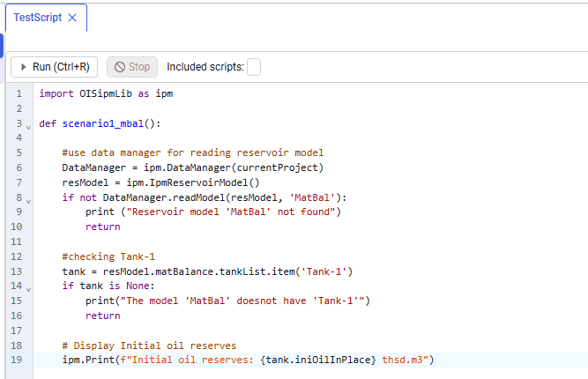This screenshot has width=588, height=379.
Task: Click line number 1 in the gutter
Action: 19,93
